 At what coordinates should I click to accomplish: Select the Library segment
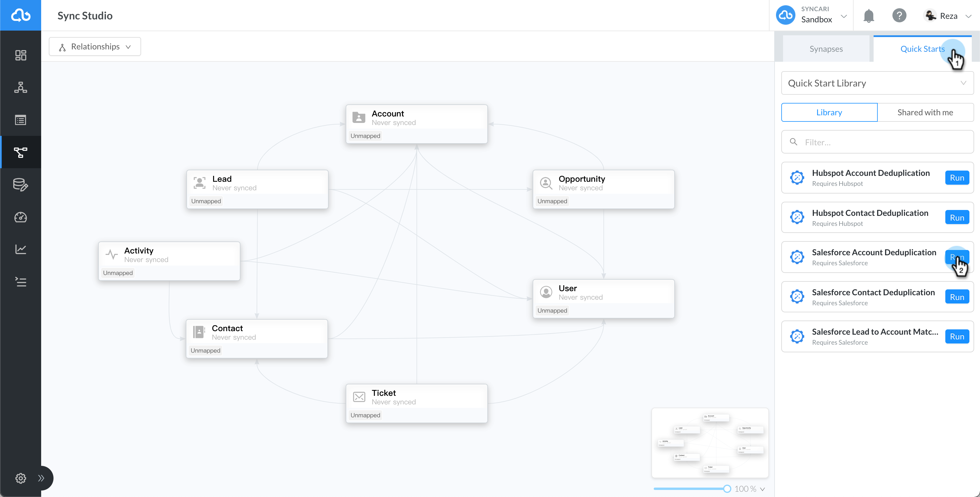point(829,112)
